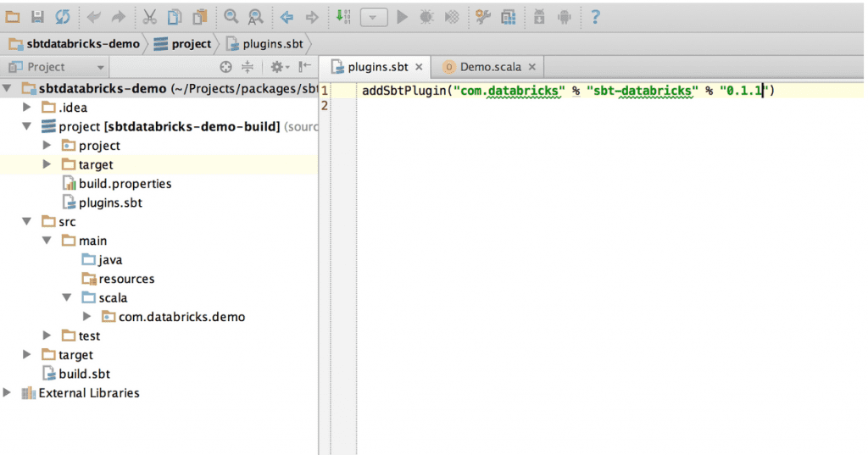Image resolution: width=868 pixels, height=455 pixels.
Task: Open the run configuration dropdown
Action: pos(374,16)
